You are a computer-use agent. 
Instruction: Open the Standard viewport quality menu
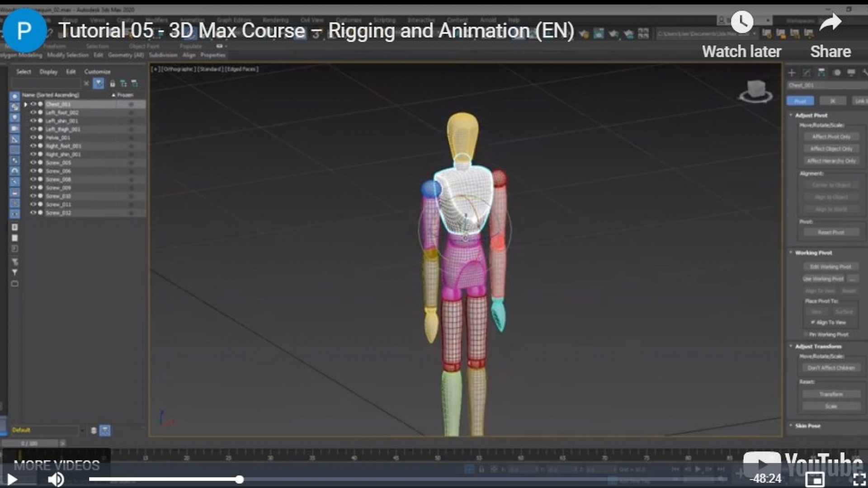210,69
